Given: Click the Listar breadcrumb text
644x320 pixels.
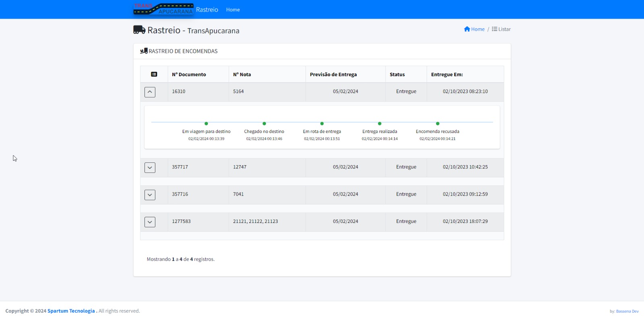Looking at the screenshot, I should click(x=504, y=29).
